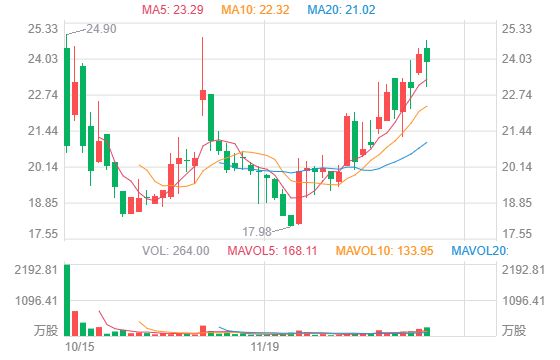Click left axis price 24.03
560x360 pixels.
43,58
